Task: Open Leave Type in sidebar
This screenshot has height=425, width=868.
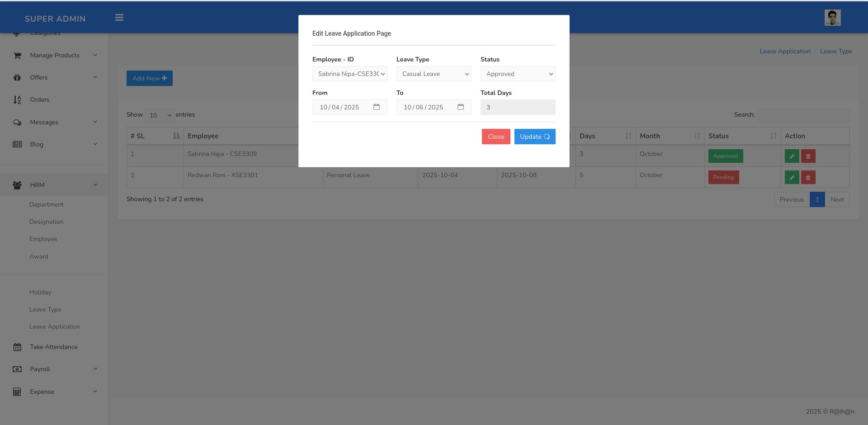Action: click(x=45, y=310)
